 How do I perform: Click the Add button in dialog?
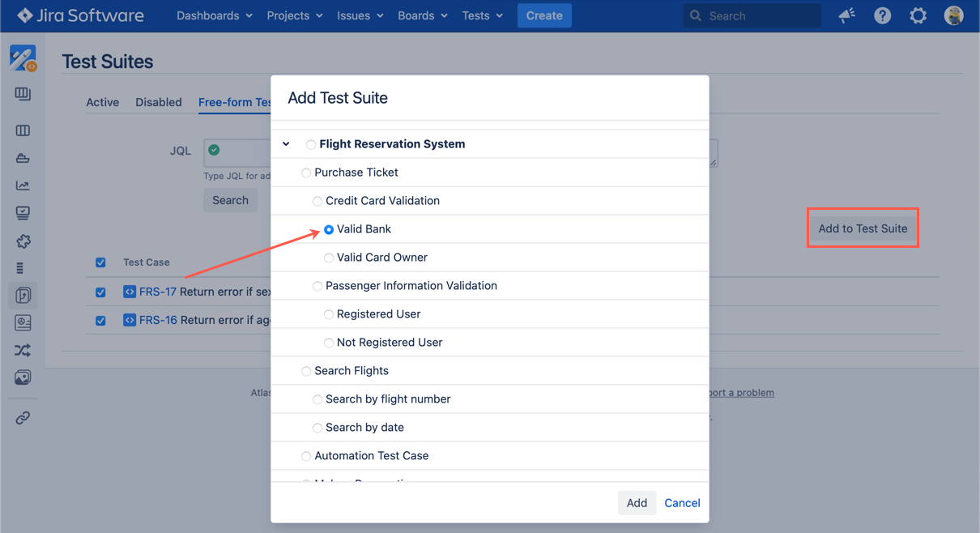[637, 503]
